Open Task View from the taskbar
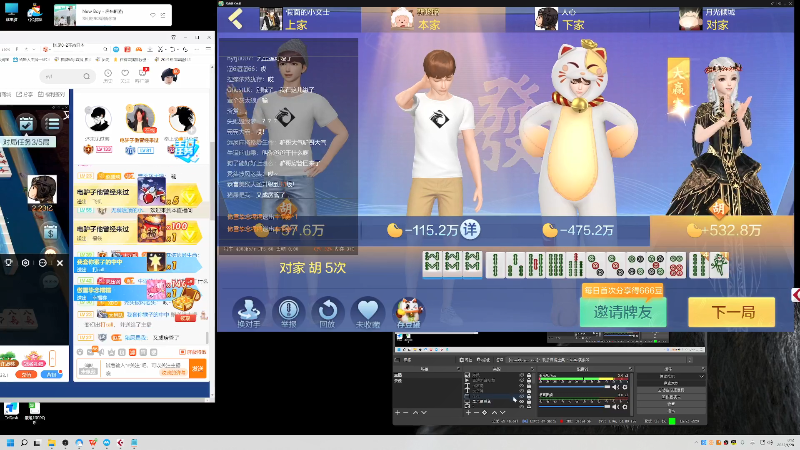Screen dimensions: 800x450 pos(37,442)
